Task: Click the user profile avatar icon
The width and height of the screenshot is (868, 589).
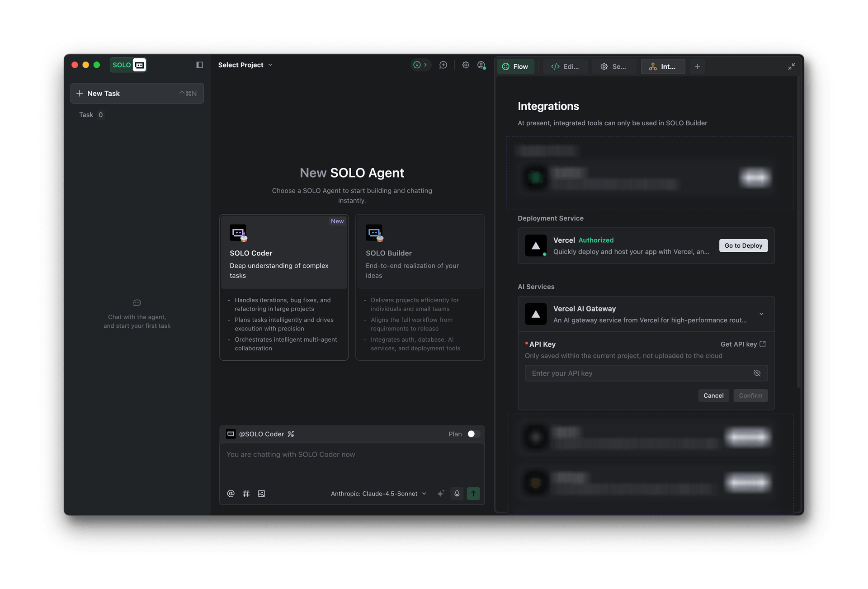Action: pos(481,65)
